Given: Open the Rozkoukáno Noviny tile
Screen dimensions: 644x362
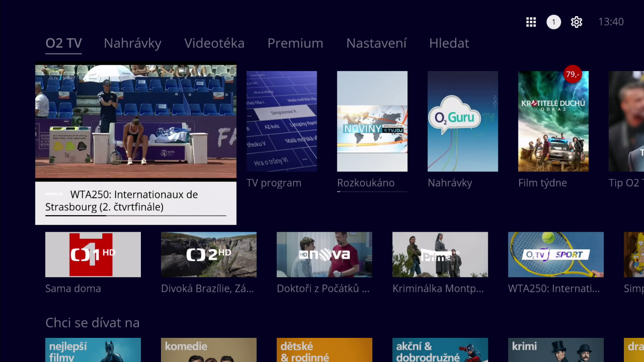Looking at the screenshot, I should click(x=372, y=121).
